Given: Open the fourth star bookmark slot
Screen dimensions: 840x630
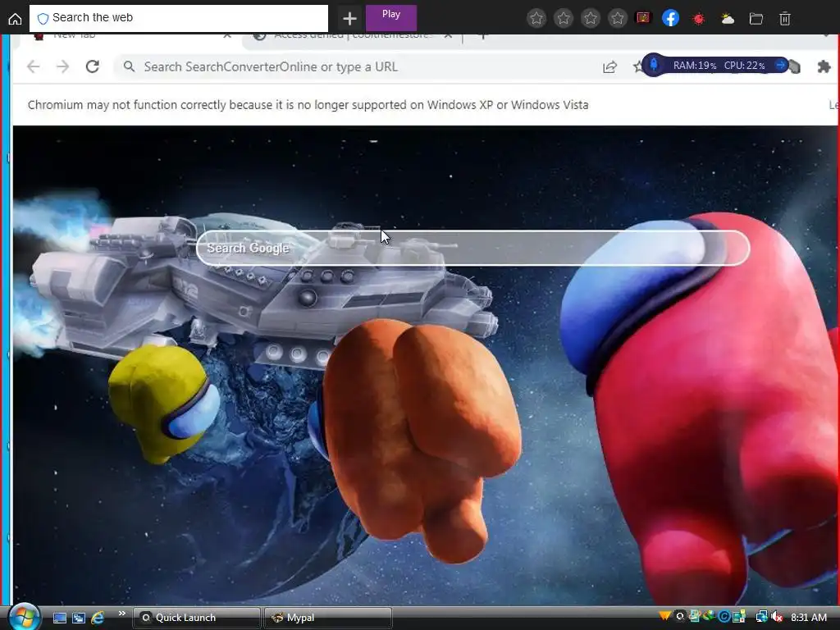Looking at the screenshot, I should click(x=617, y=19).
